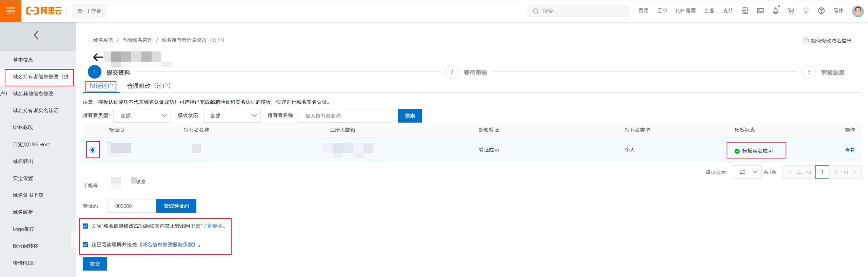This screenshot has width=868, height=277.
Task: Click 当前域名管理 breadcrumb
Action: tap(137, 40)
